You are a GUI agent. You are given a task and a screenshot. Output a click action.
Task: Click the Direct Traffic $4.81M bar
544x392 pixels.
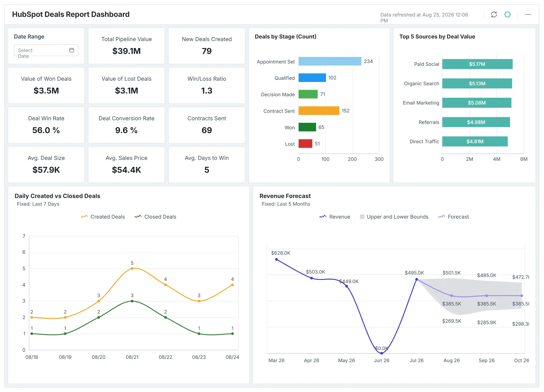click(x=475, y=142)
